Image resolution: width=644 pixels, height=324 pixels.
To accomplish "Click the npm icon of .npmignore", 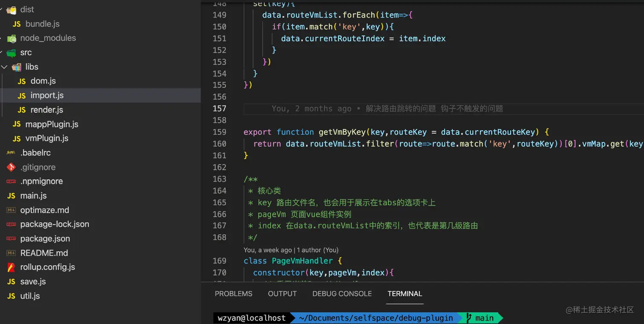I will point(11,181).
